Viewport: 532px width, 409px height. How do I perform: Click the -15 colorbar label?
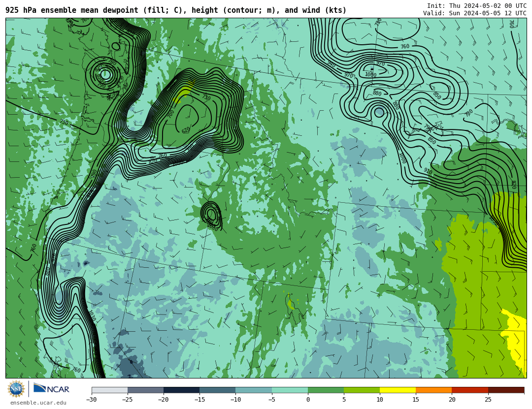tap(199, 400)
